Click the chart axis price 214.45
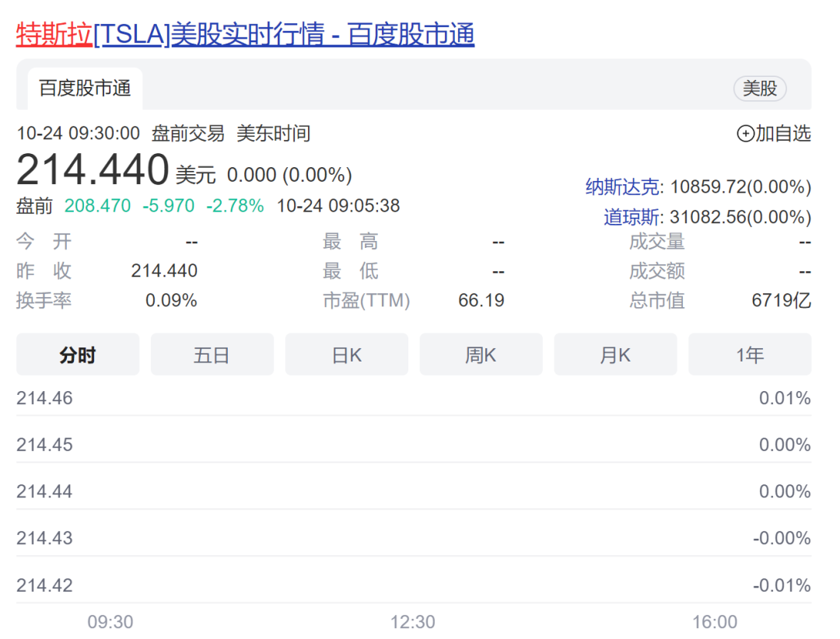Image resolution: width=840 pixels, height=639 pixels. click(x=44, y=445)
